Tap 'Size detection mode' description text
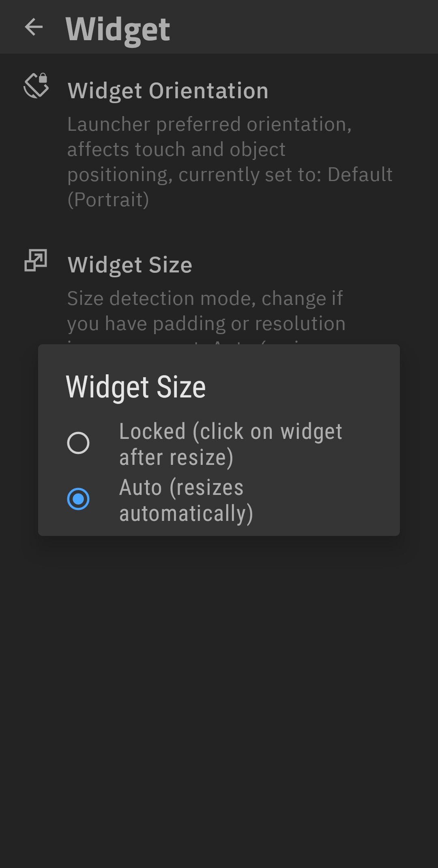This screenshot has height=868, width=438. (x=205, y=298)
